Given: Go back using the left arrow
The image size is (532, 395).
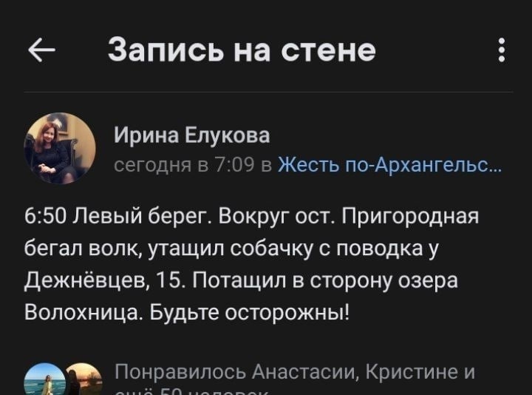Looking at the screenshot, I should (41, 50).
